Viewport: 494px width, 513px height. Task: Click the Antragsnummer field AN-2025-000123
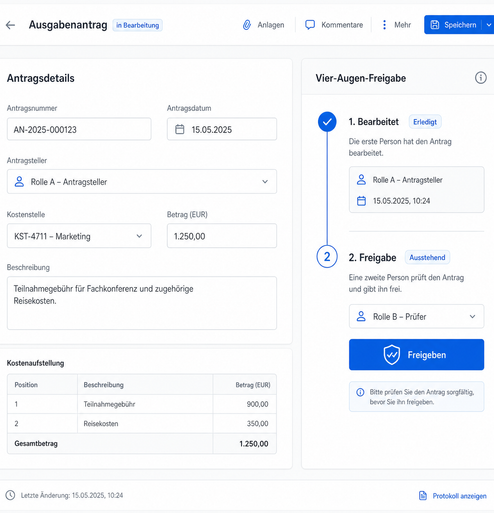click(79, 129)
